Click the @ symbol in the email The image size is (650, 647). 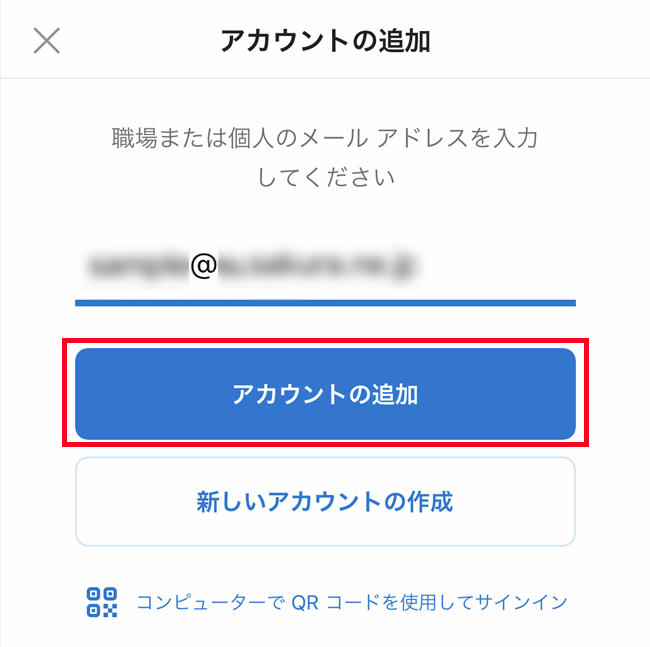point(203,266)
